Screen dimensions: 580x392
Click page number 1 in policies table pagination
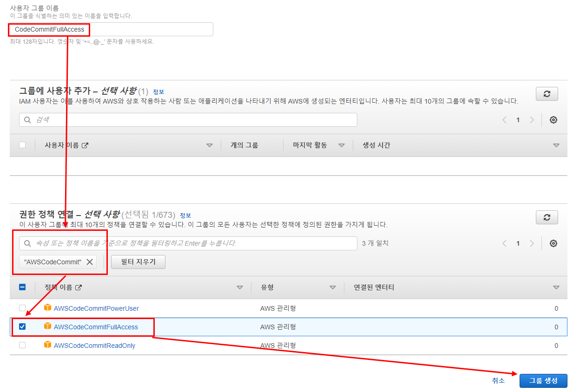[x=518, y=243]
